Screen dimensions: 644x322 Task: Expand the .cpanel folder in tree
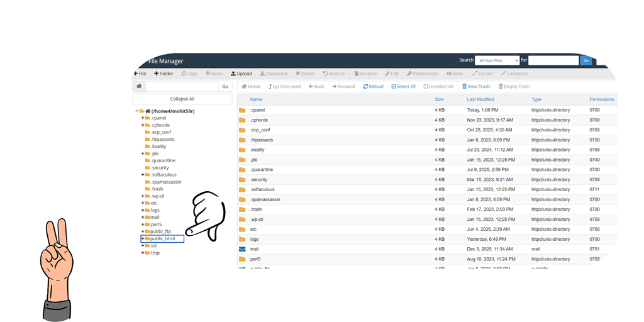coord(143,118)
